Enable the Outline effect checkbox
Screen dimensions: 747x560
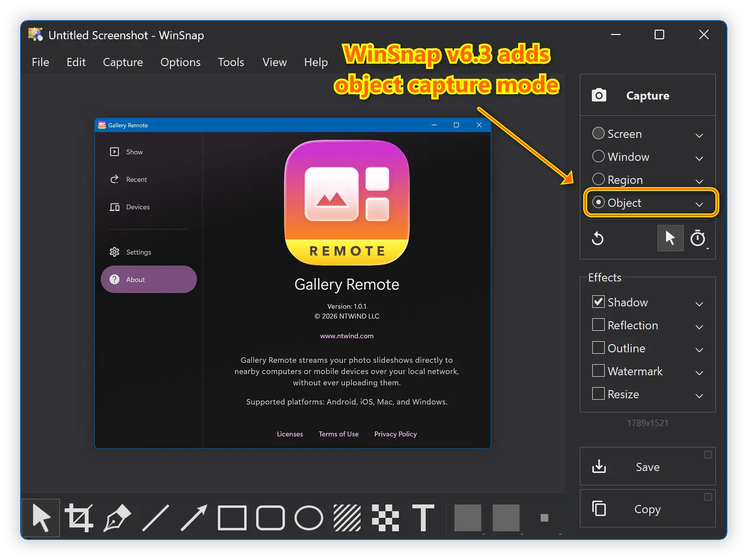(599, 347)
